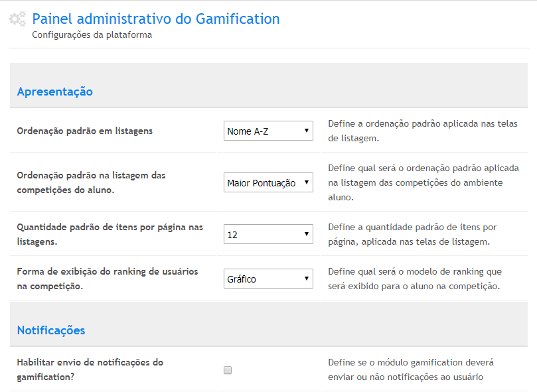Open the 'Nome A-Z' ordering dropdown

pos(268,131)
